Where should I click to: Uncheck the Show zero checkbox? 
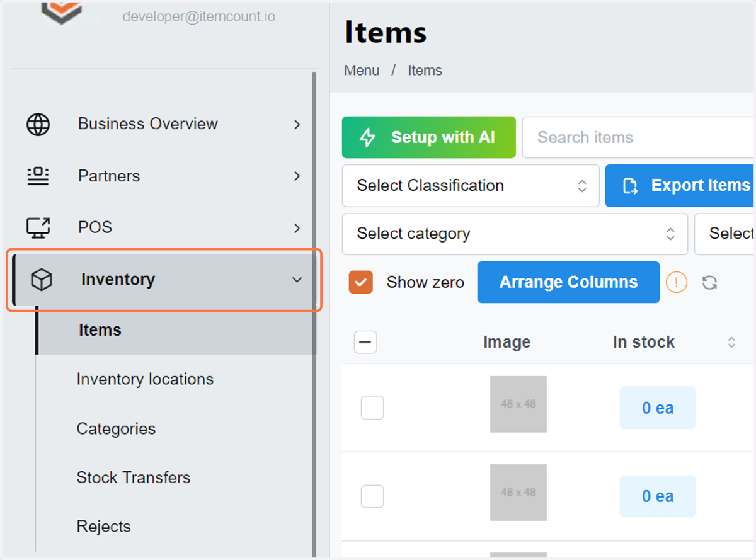pos(361,282)
